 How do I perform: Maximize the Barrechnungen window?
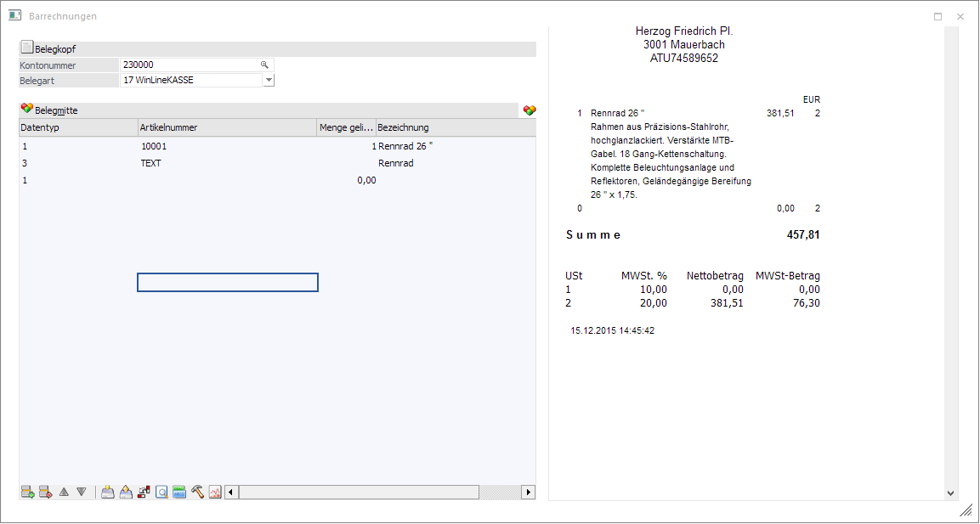click(x=938, y=17)
